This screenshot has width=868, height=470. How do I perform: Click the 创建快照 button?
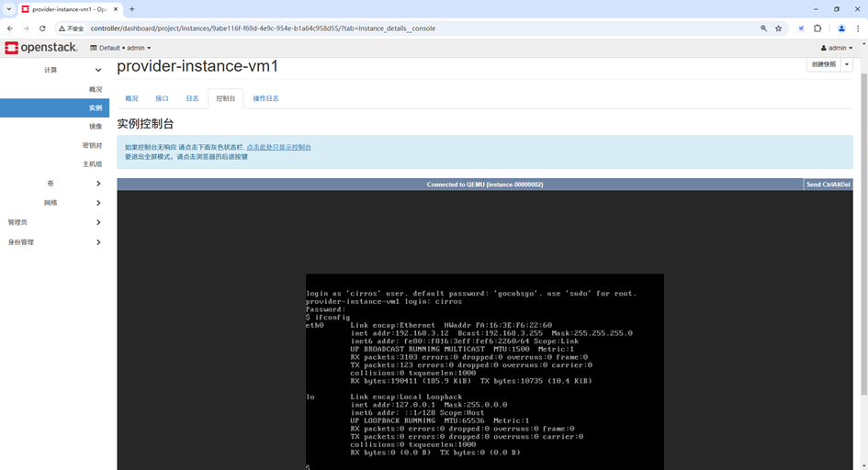[824, 64]
